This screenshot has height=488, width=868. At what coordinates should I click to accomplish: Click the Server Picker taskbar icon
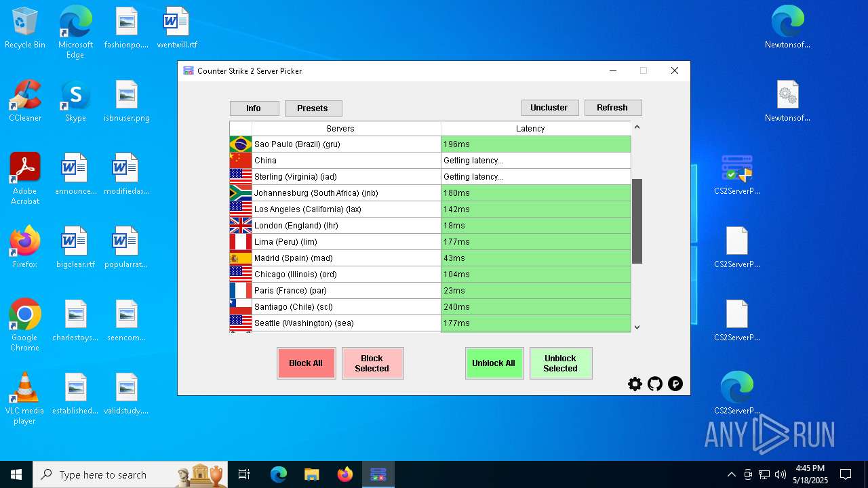tap(378, 474)
